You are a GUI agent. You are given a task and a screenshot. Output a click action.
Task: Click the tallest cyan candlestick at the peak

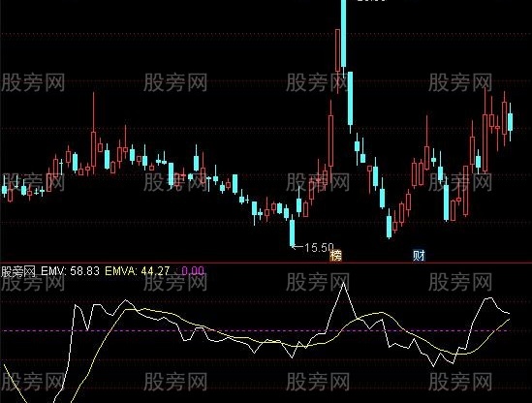click(x=344, y=34)
